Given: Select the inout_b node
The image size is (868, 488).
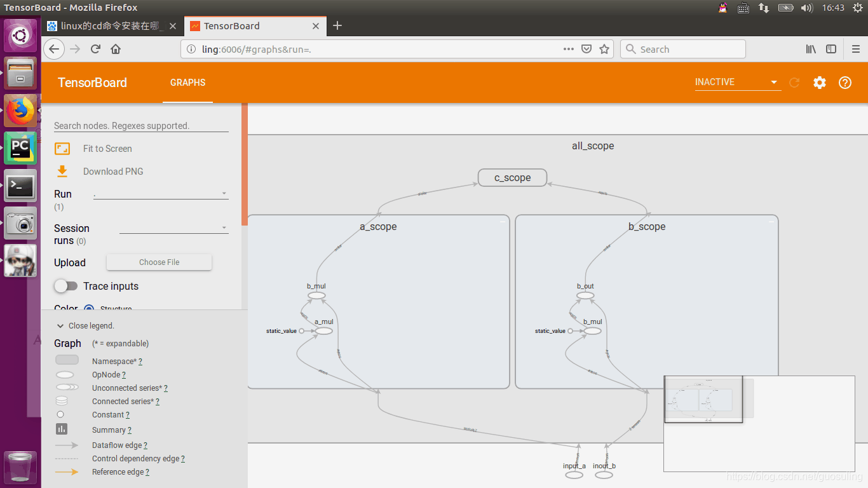Looking at the screenshot, I should coord(604,475).
